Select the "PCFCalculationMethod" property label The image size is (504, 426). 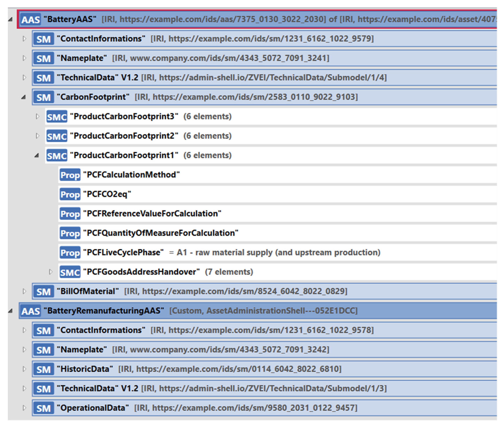[131, 175]
